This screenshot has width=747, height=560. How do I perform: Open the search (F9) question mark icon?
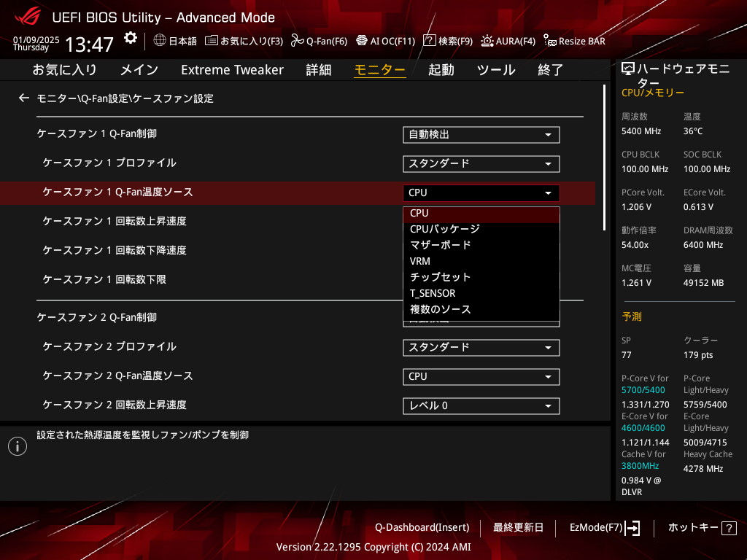tap(430, 41)
